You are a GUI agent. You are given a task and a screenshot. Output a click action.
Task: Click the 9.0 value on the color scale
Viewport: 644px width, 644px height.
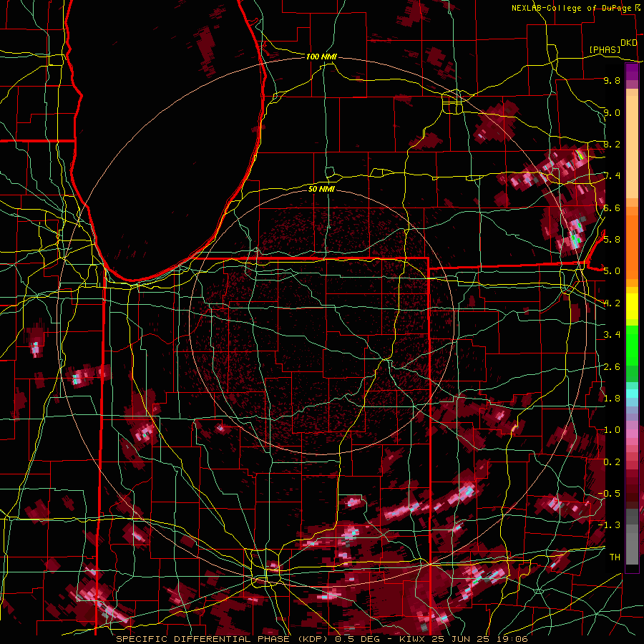click(x=612, y=112)
